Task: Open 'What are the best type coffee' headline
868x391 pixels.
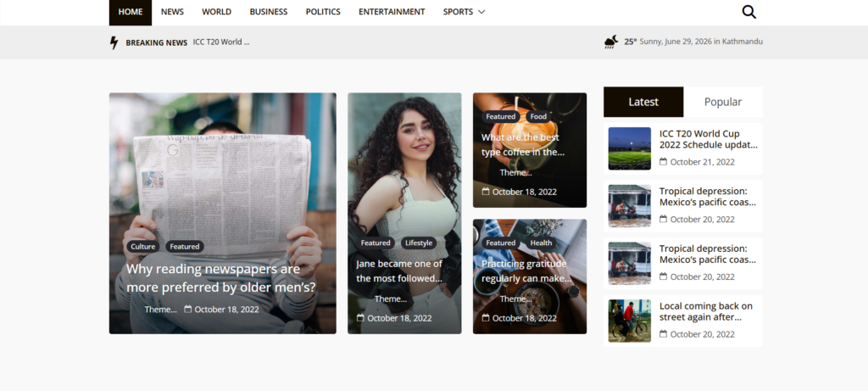Action: (x=522, y=144)
